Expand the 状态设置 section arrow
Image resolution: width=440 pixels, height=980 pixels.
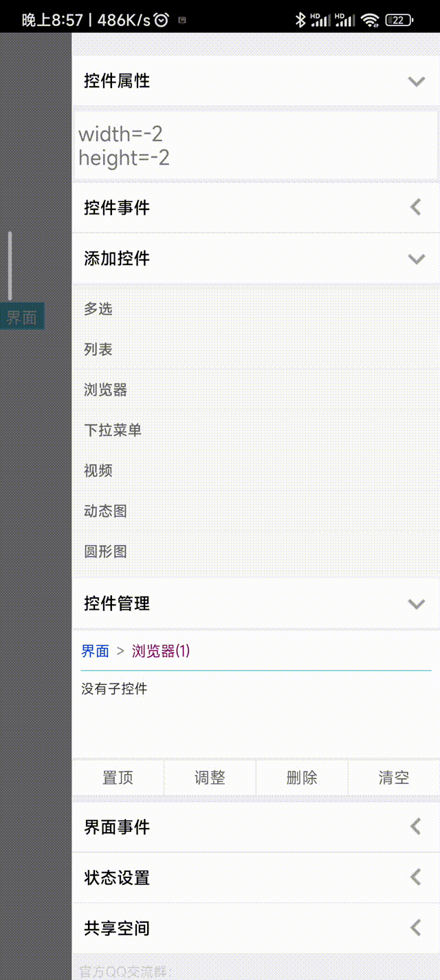tap(415, 877)
